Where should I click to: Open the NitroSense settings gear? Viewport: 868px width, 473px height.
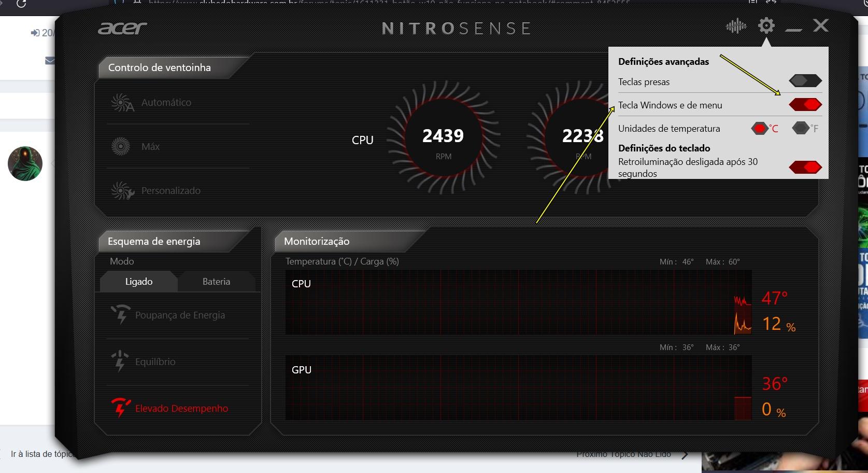point(766,25)
